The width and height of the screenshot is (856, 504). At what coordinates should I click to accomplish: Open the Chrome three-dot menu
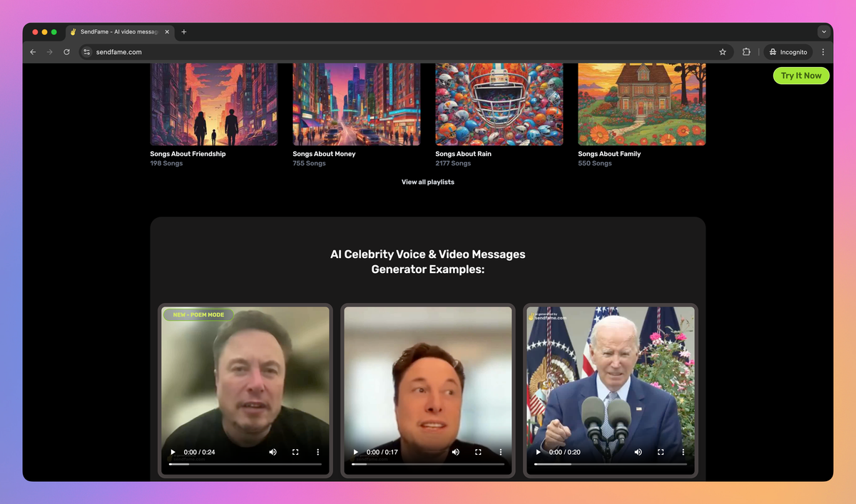823,52
